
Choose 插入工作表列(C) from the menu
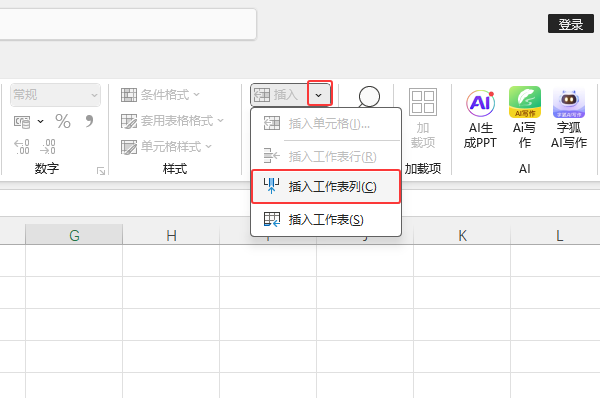(326, 186)
